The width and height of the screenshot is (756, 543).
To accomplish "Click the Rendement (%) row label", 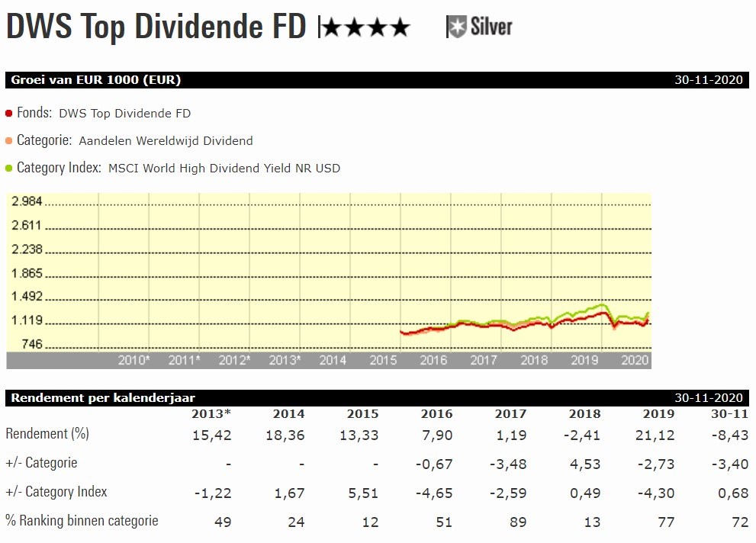I will pyautogui.click(x=47, y=434).
